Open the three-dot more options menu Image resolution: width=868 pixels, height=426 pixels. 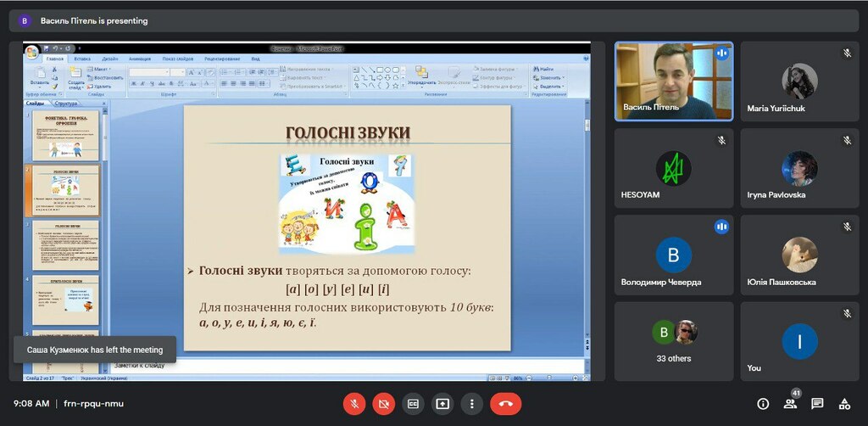[x=471, y=404]
